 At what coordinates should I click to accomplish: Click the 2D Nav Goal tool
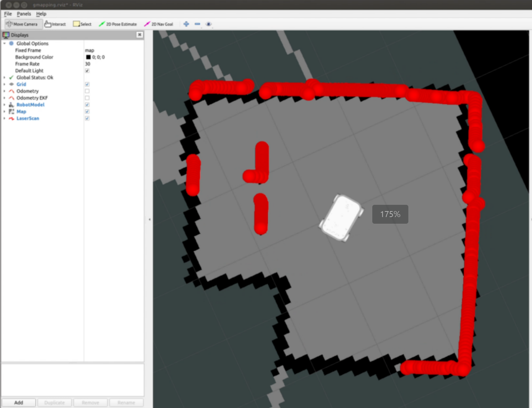pos(159,24)
